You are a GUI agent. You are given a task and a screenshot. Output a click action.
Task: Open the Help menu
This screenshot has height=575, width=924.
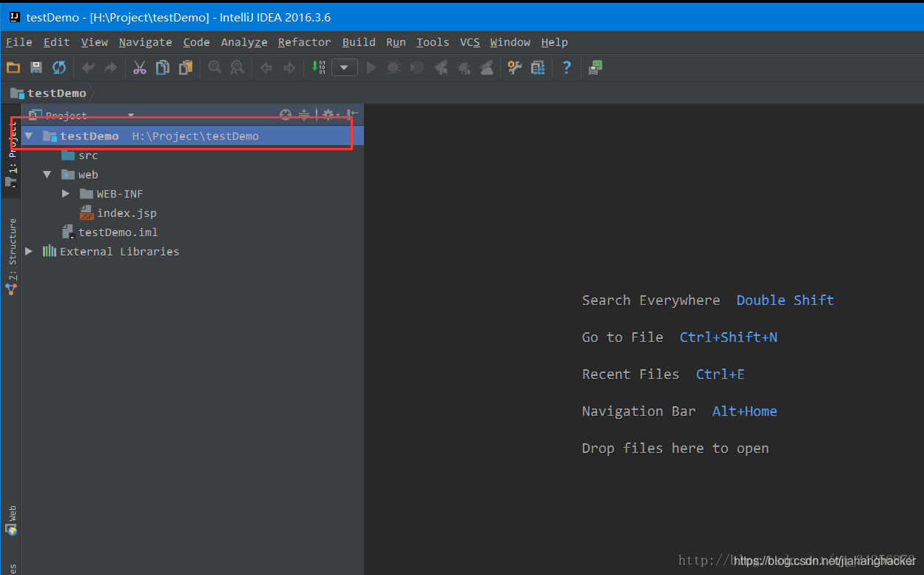pyautogui.click(x=554, y=42)
